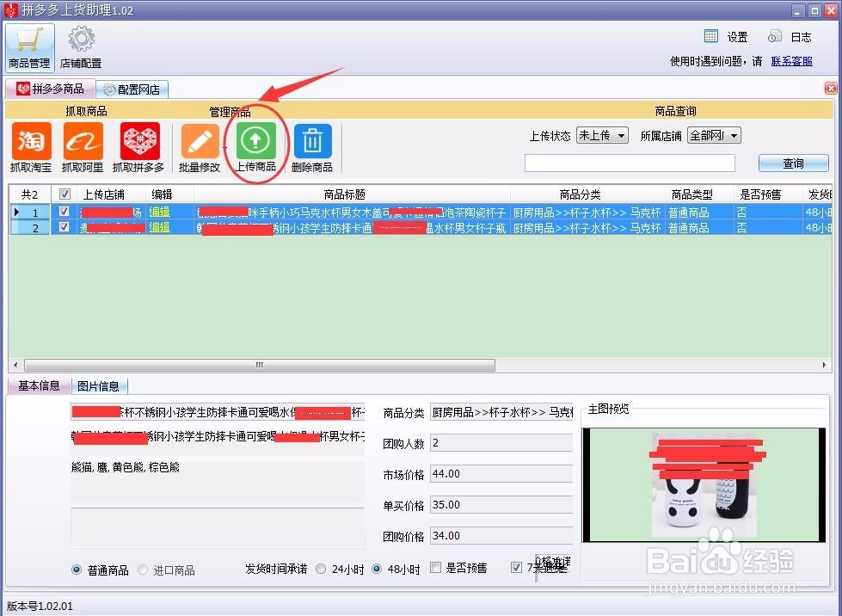Click the table scrollbar left arrow
Screen dimensions: 842x616
(x=15, y=365)
